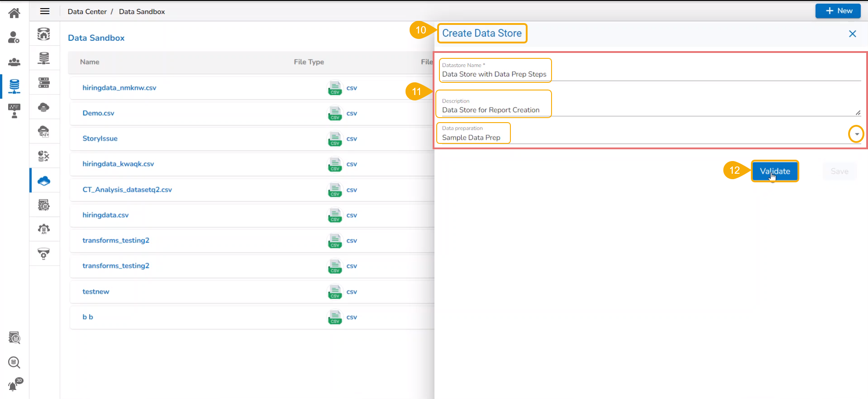The image size is (868, 399).
Task: Click the user settings icon in sidebar
Action: [14, 37]
